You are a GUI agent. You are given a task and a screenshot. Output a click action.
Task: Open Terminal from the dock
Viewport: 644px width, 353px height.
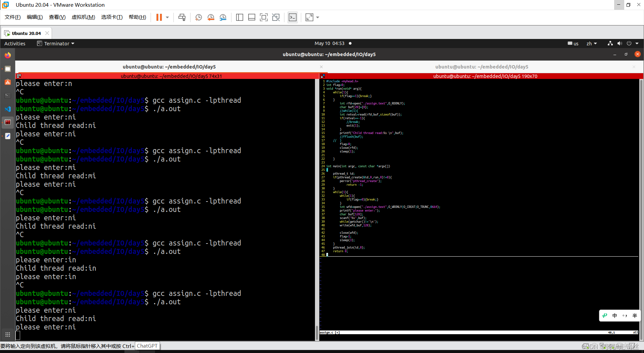click(8, 96)
